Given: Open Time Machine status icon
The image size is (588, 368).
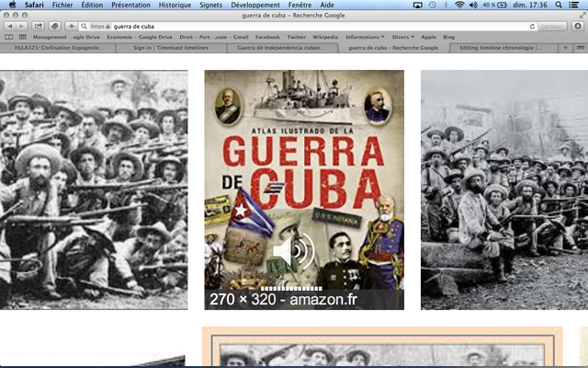Looking at the screenshot, I should pyautogui.click(x=433, y=5).
